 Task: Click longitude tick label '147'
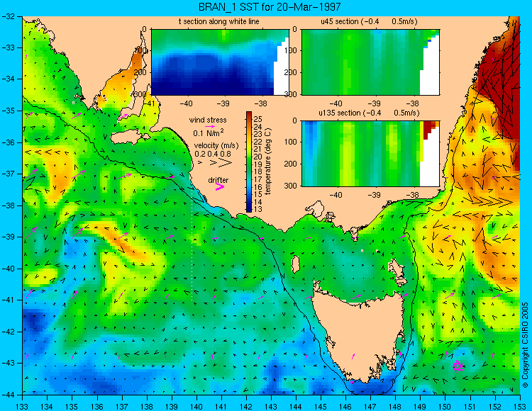[x=370, y=407]
